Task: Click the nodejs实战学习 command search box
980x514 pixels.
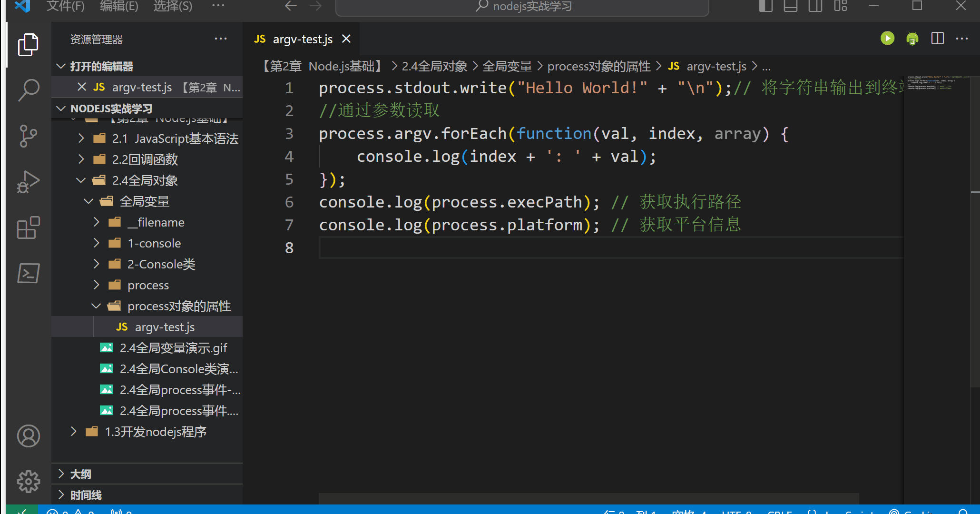Action: click(522, 7)
